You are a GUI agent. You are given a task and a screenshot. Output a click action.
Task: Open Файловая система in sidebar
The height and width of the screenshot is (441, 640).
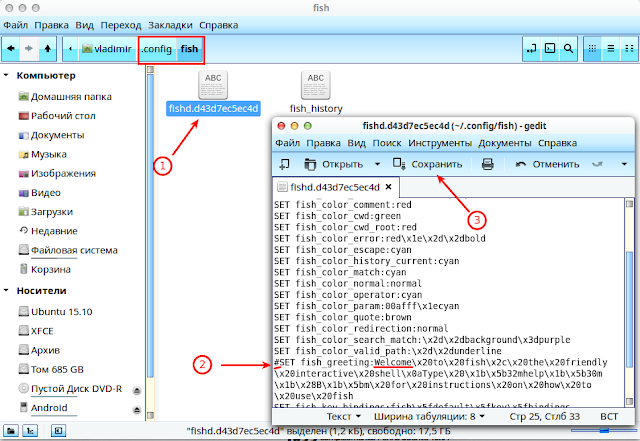point(68,250)
